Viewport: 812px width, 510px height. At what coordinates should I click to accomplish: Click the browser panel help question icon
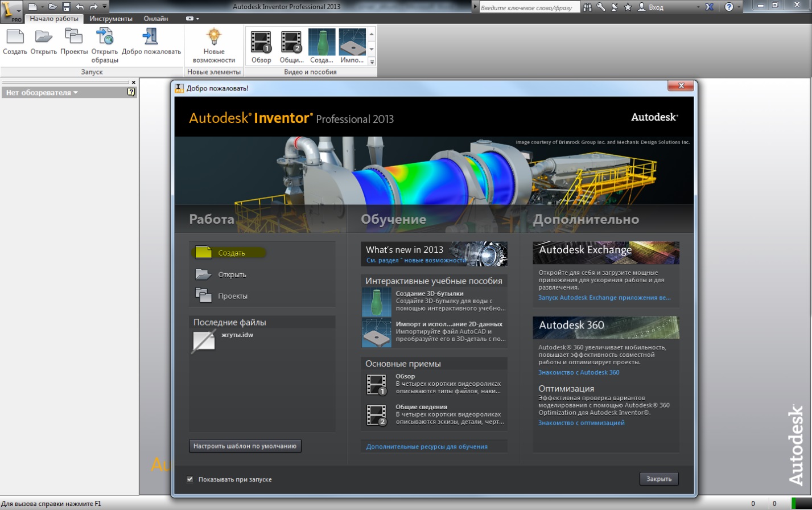131,92
